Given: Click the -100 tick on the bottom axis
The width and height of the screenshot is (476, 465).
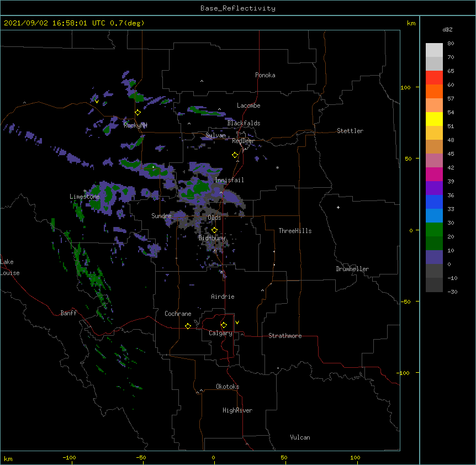Looking at the screenshot, I should 69,457.
